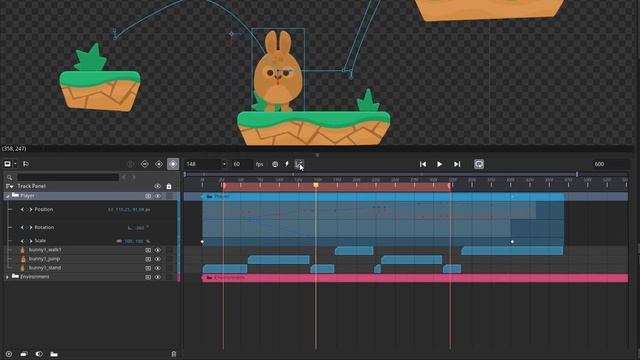The height and width of the screenshot is (360, 640).
Task: Click the Scale percentage value
Action: pos(134,241)
